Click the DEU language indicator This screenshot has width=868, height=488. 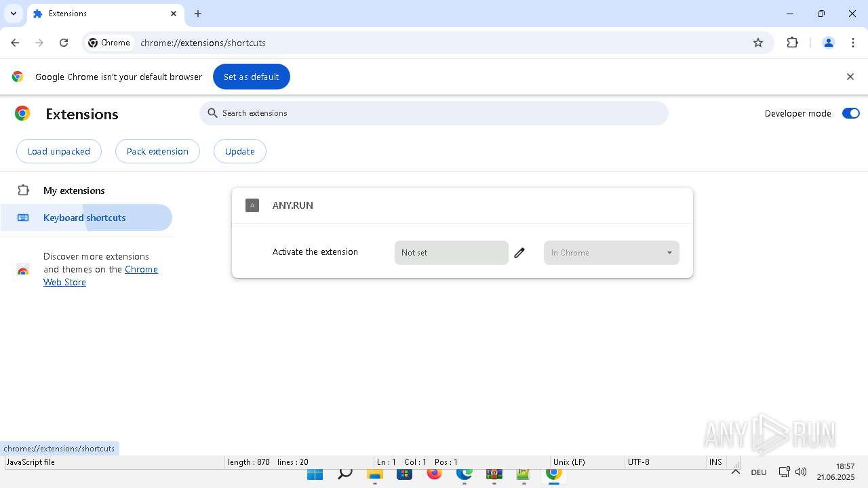click(759, 472)
